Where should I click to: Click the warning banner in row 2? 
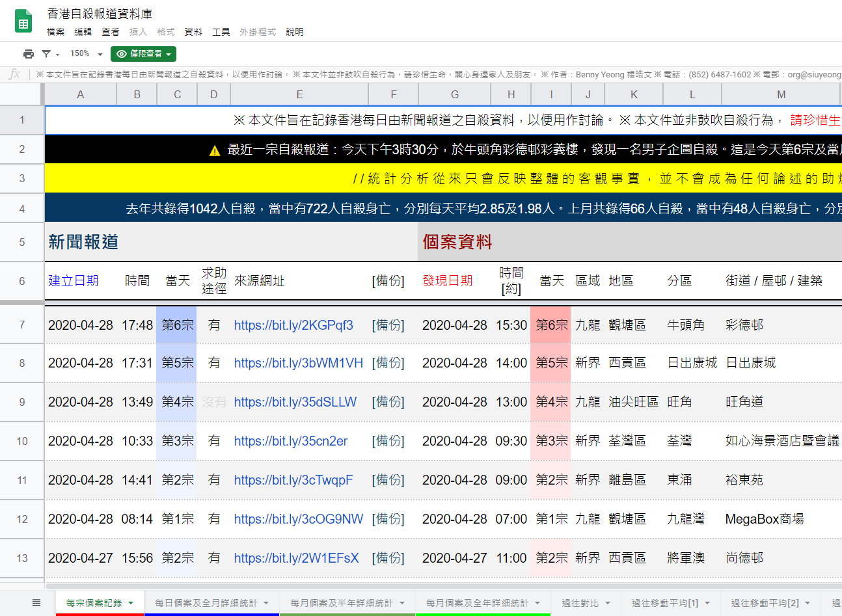[443, 150]
